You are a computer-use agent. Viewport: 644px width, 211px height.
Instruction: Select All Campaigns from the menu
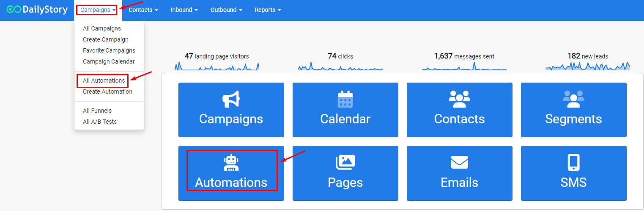102,28
